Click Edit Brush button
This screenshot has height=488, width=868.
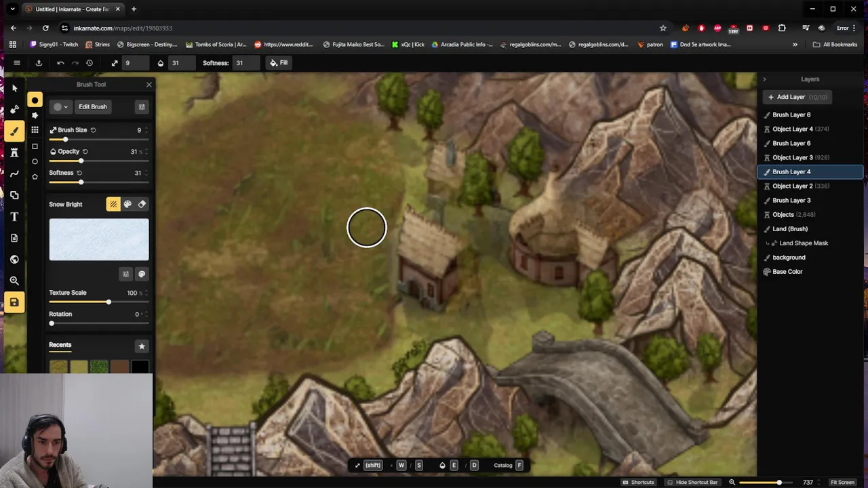(x=93, y=106)
